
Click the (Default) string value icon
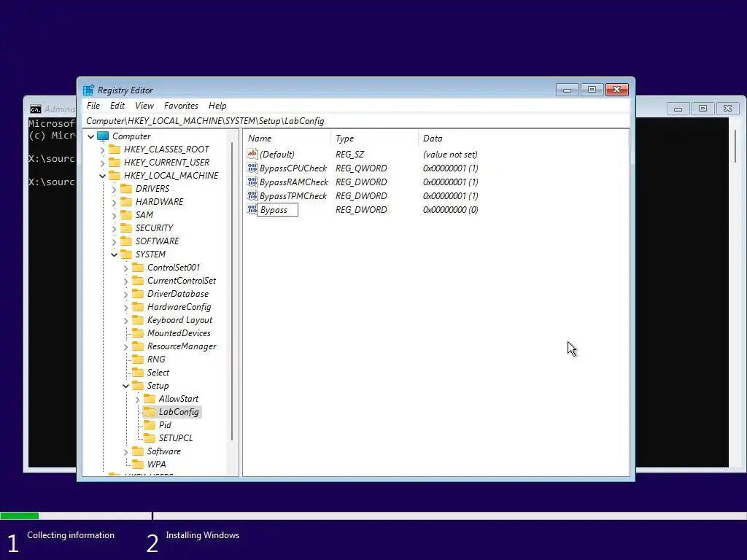tap(252, 154)
